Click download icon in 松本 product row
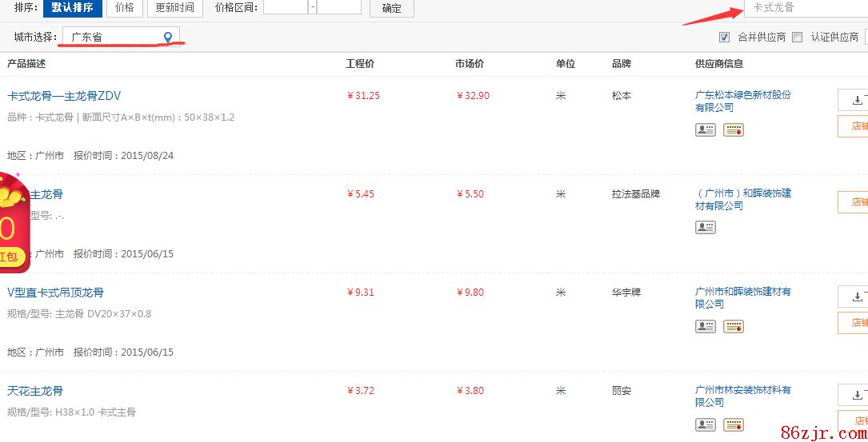 click(x=857, y=100)
